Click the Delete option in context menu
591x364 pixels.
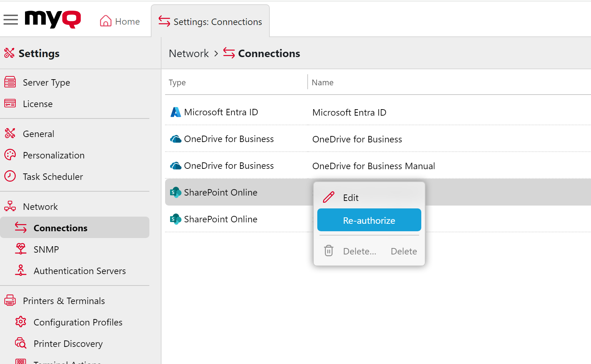pyautogui.click(x=403, y=251)
